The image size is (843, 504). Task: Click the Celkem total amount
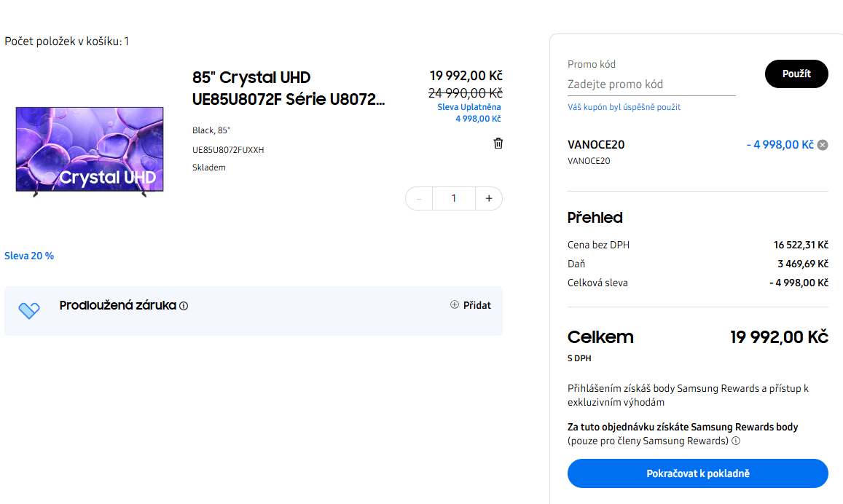point(778,336)
